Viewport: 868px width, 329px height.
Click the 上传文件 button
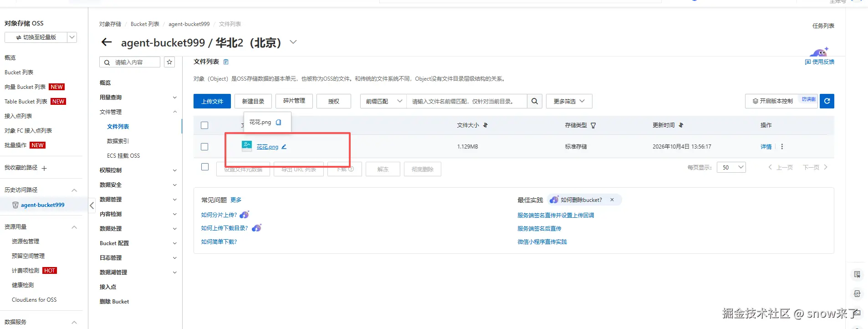pos(212,101)
